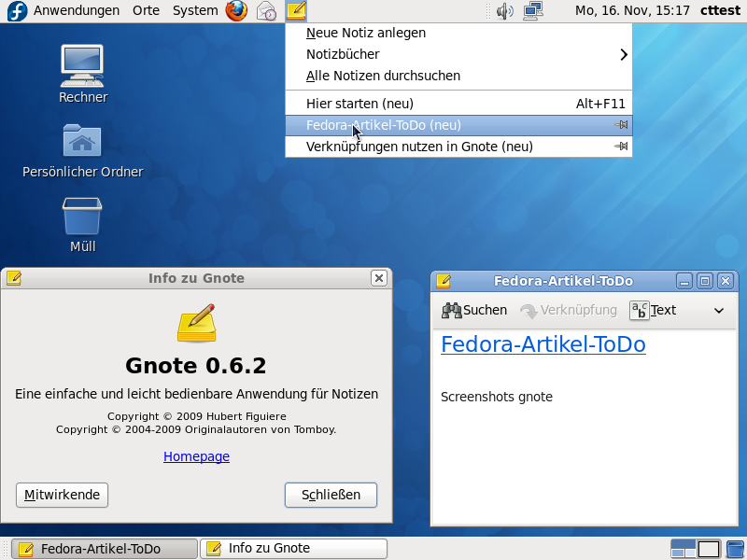Click the Gnote notes icon in top panel

coord(296,11)
